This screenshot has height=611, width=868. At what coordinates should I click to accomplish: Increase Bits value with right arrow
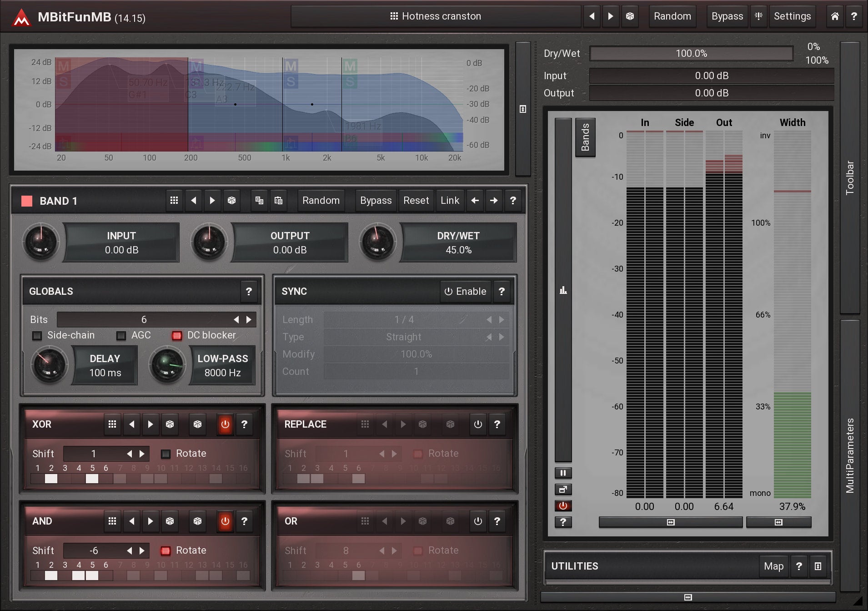(249, 320)
